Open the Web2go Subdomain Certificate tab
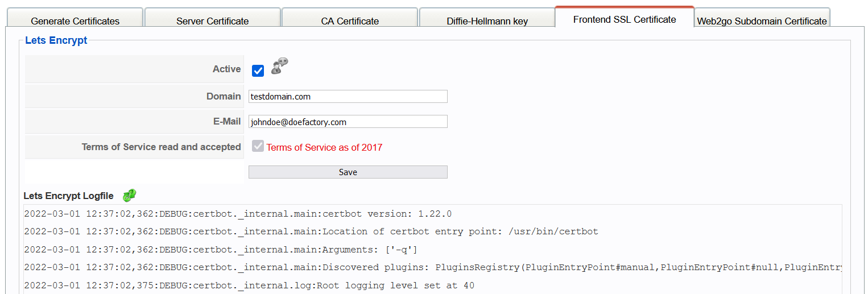The image size is (868, 294). (762, 18)
